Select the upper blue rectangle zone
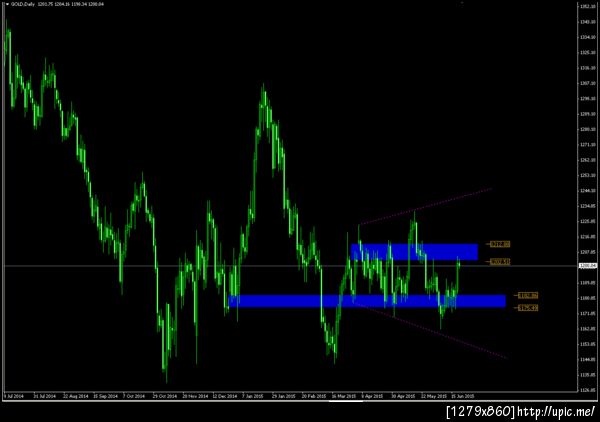This screenshot has width=600, height=422. pyautogui.click(x=414, y=252)
